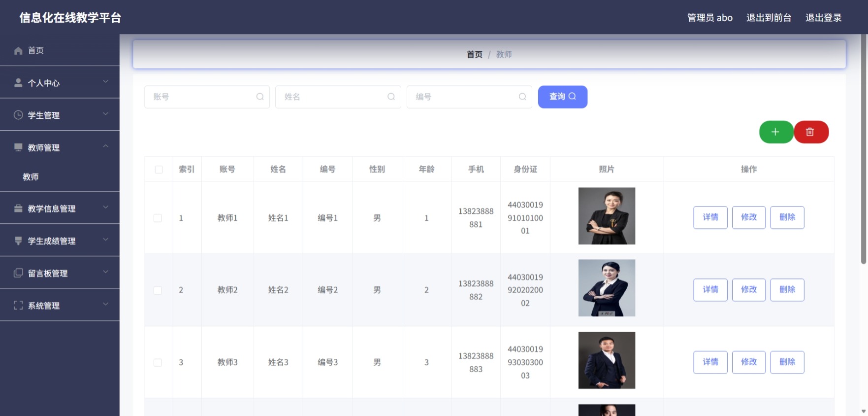868x416 pixels.
Task: Click the frame icon beside 系统管理
Action: point(18,306)
